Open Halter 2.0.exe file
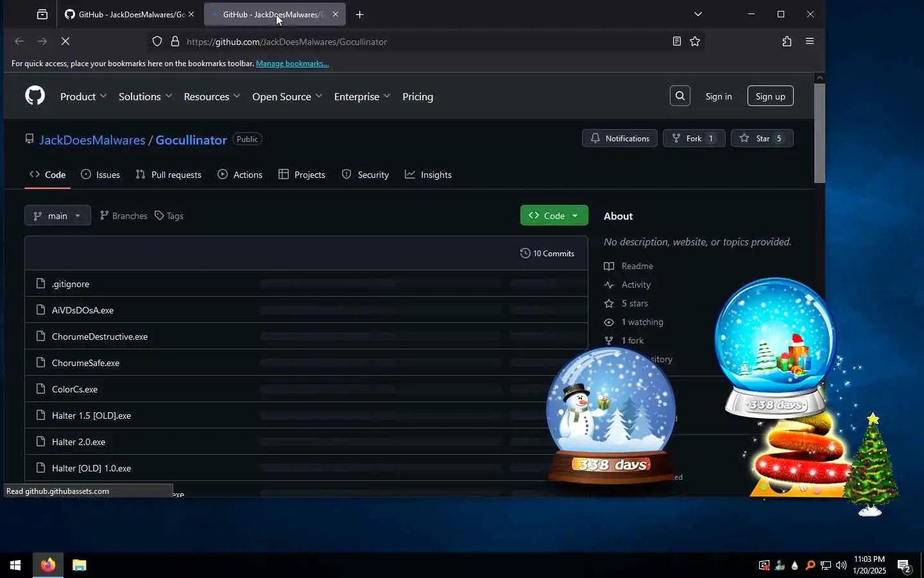Screen dimensions: 924x578 pos(78,442)
